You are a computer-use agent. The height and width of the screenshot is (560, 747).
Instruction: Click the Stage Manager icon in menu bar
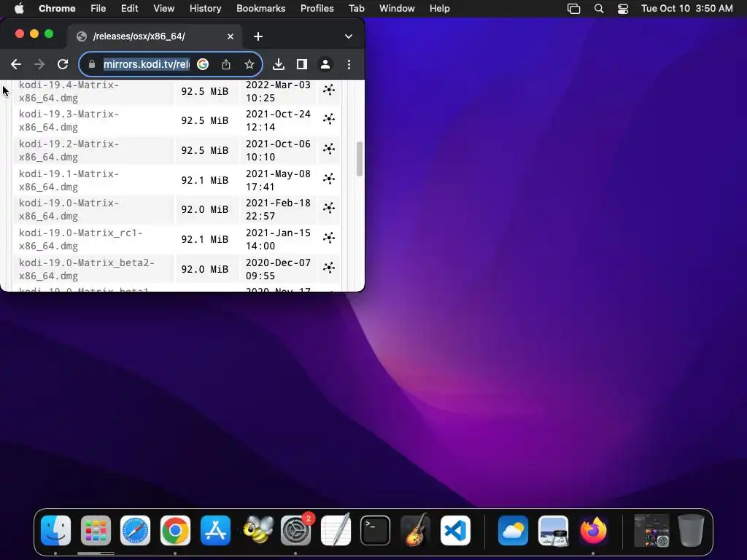pos(573,9)
